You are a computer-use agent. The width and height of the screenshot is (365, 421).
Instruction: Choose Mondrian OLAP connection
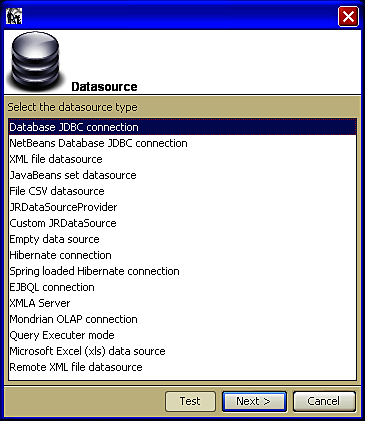coord(182,319)
